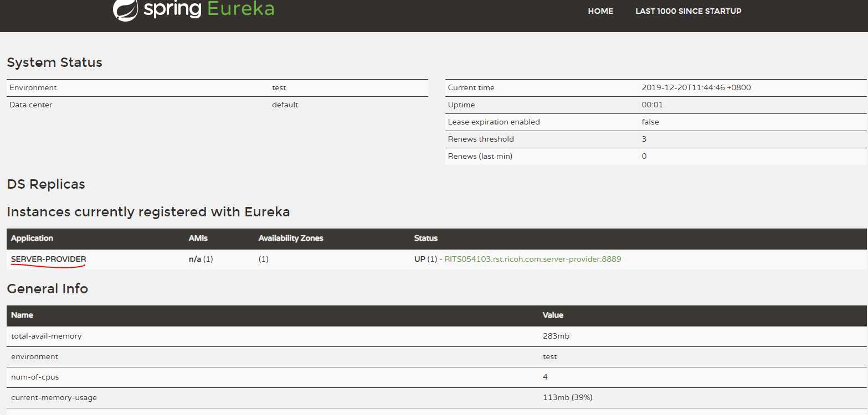868x415 pixels.
Task: Open the HOME nav item
Action: [600, 11]
